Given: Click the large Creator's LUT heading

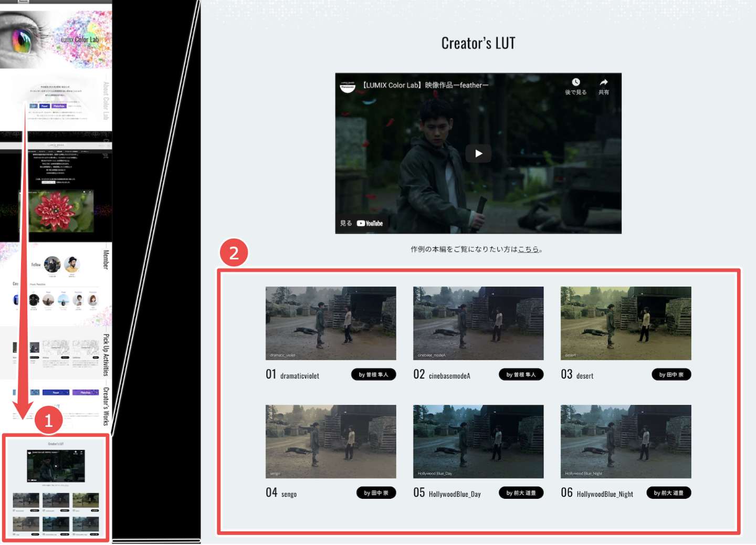Looking at the screenshot, I should pyautogui.click(x=478, y=43).
